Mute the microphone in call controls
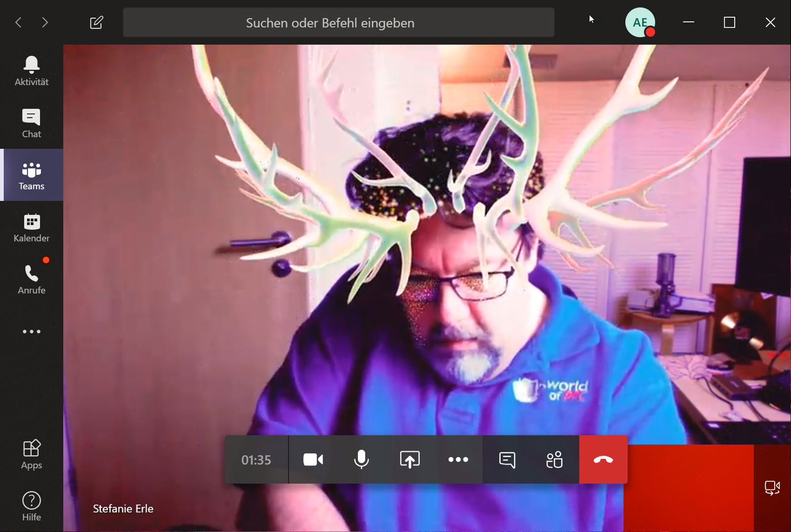The height and width of the screenshot is (532, 791). pos(361,460)
